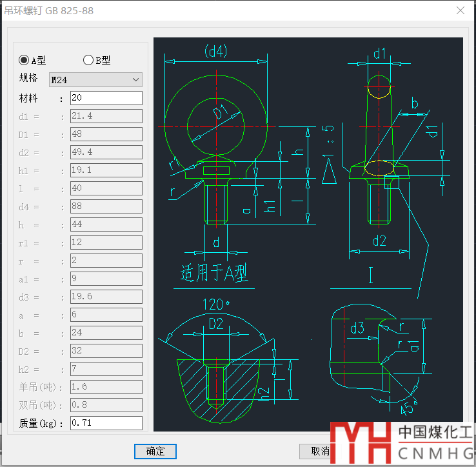Select the A型 radio button
This screenshot has height=467, width=476.
pyautogui.click(x=24, y=60)
